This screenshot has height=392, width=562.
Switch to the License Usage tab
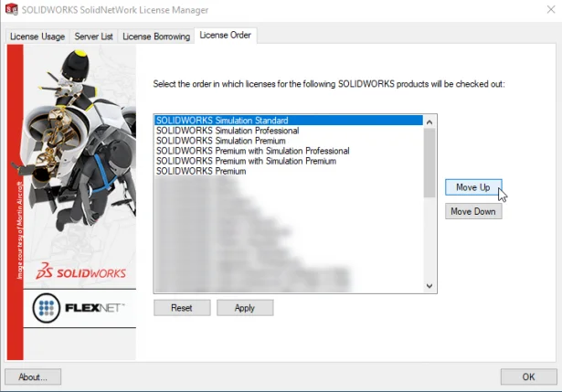click(37, 37)
